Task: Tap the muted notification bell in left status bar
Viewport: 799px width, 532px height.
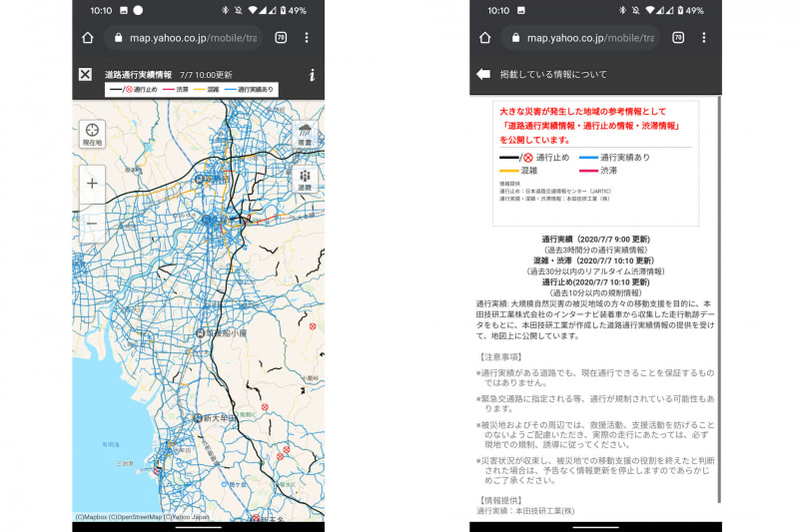Action: 238,10
